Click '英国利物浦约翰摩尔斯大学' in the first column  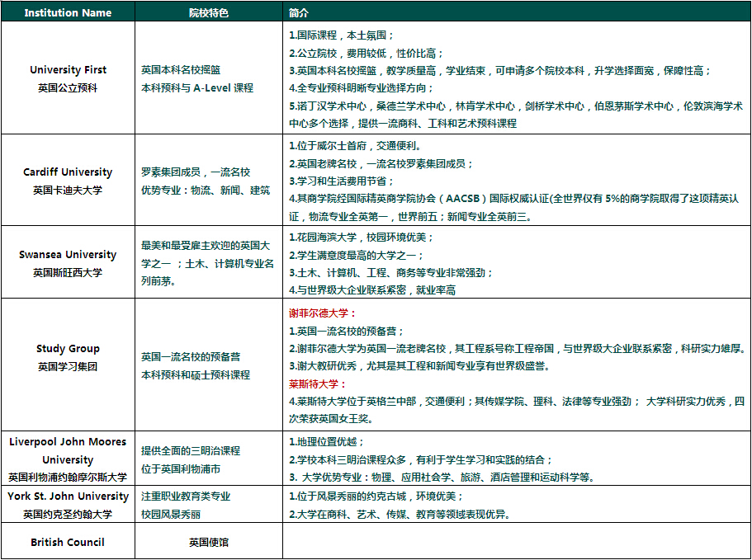68,478
